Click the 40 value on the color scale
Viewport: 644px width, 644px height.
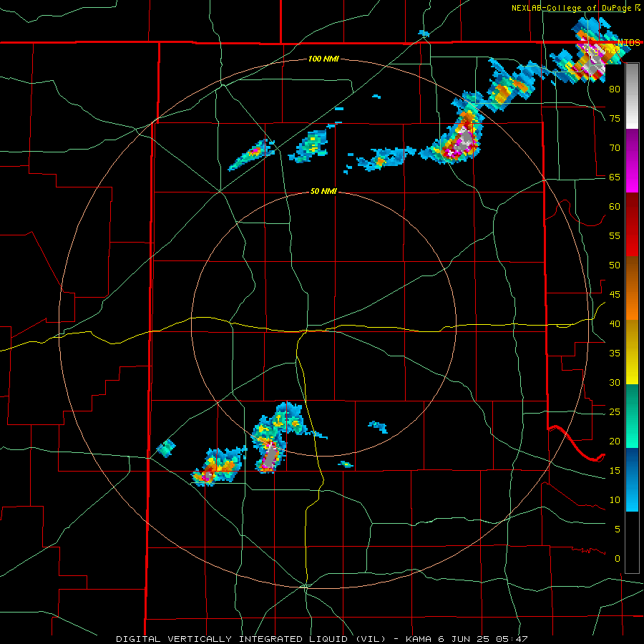[615, 324]
